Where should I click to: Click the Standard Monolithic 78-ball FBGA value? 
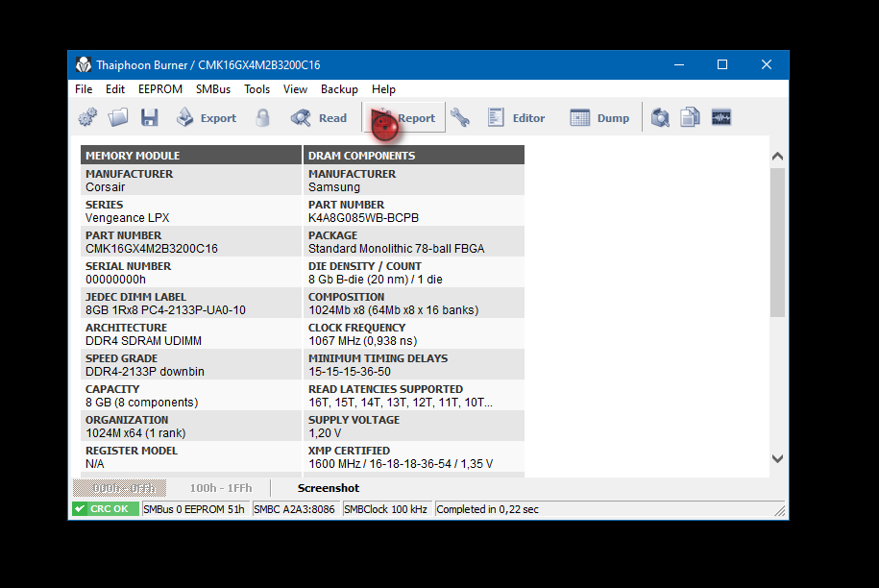(x=397, y=249)
